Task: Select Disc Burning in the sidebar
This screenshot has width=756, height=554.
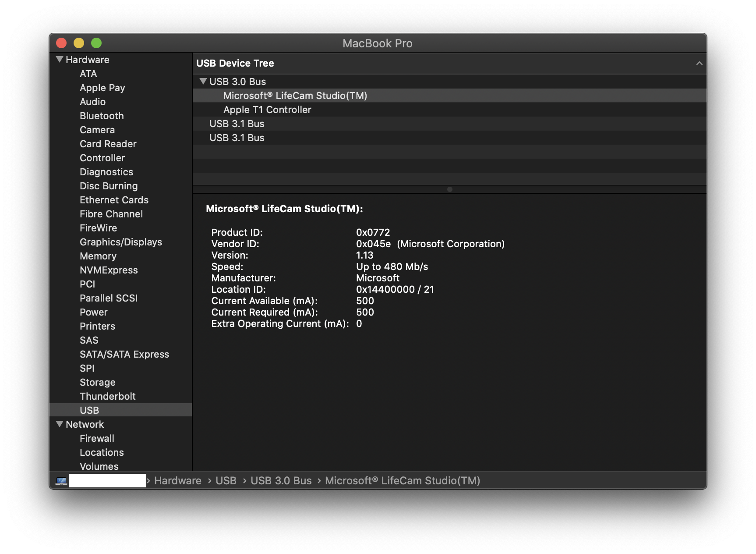Action: pos(109,186)
